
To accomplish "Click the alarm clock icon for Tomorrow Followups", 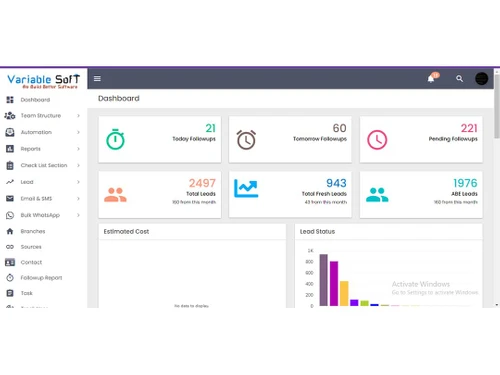I will pos(246,140).
